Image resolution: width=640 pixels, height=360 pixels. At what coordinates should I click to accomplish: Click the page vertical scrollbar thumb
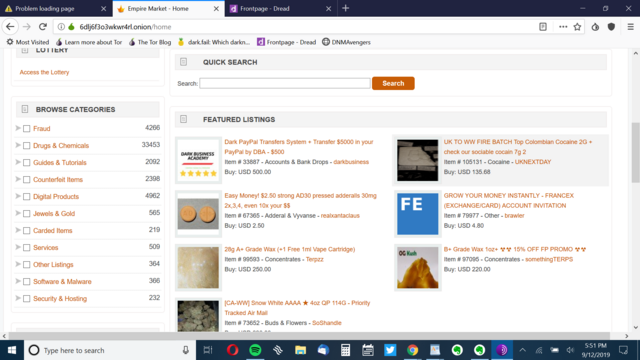[x=636, y=152]
